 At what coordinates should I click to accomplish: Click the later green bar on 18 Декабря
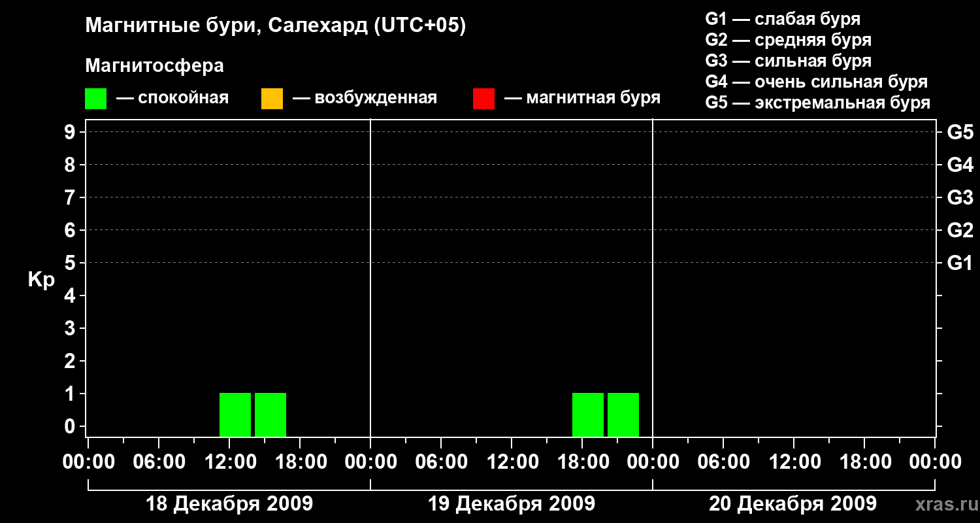(270, 414)
